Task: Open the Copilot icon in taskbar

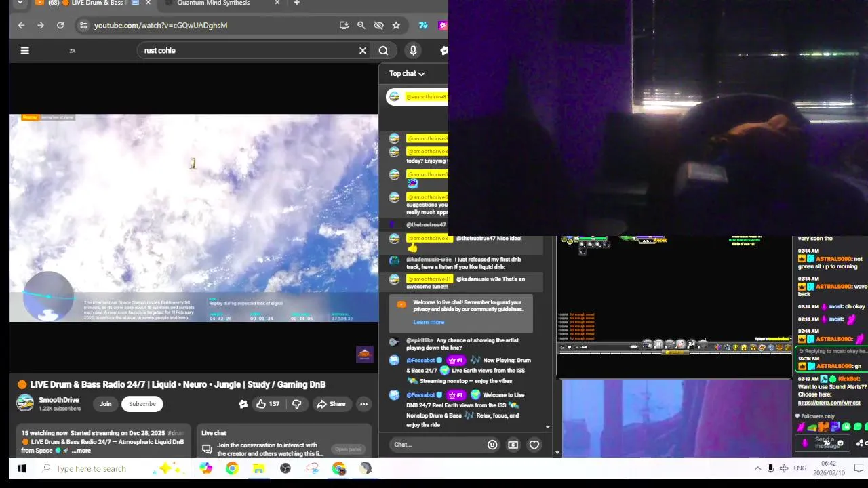Action: 205,468
